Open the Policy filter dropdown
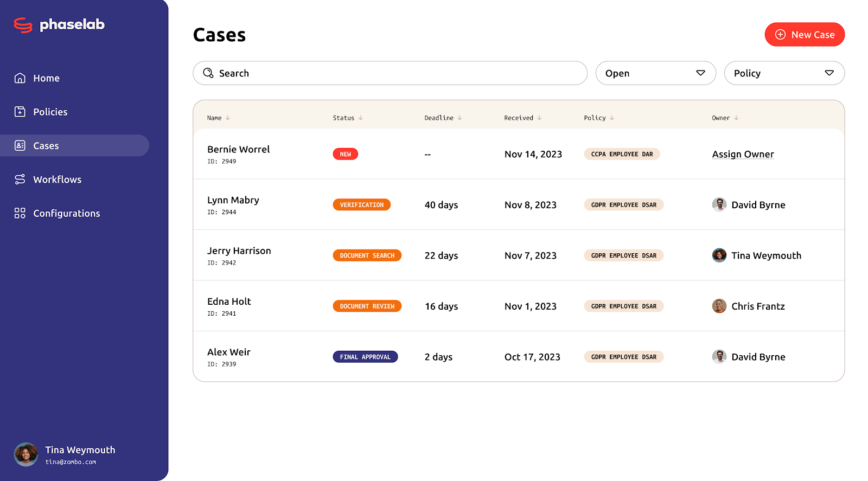 784,73
